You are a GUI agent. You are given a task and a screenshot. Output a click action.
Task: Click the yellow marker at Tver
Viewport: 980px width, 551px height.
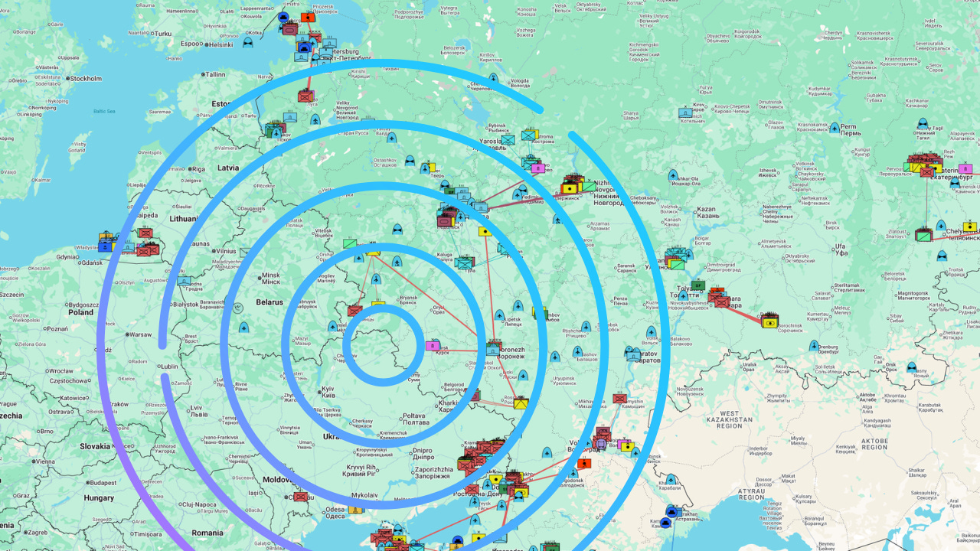(x=430, y=166)
